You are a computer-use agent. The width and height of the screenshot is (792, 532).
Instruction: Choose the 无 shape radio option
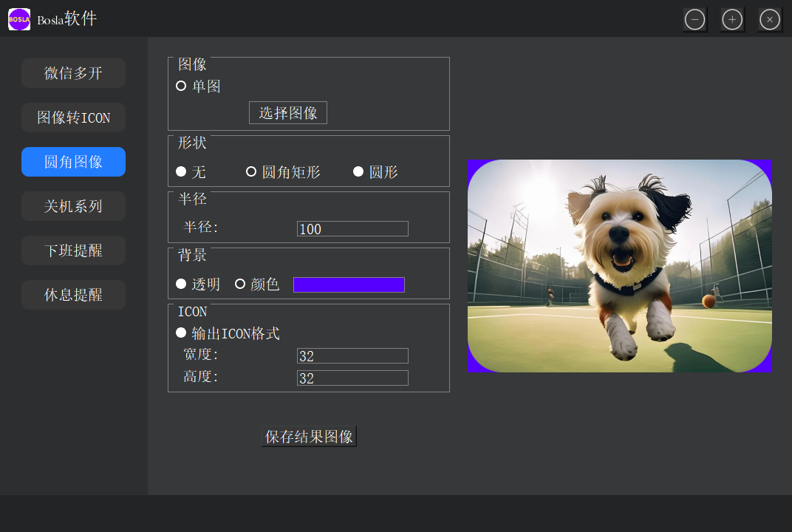(181, 172)
